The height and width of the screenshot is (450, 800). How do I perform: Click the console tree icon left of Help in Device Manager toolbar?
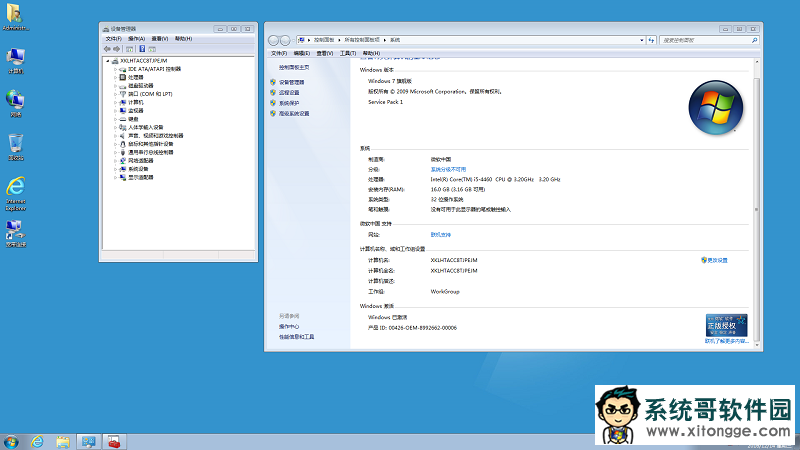(130, 49)
